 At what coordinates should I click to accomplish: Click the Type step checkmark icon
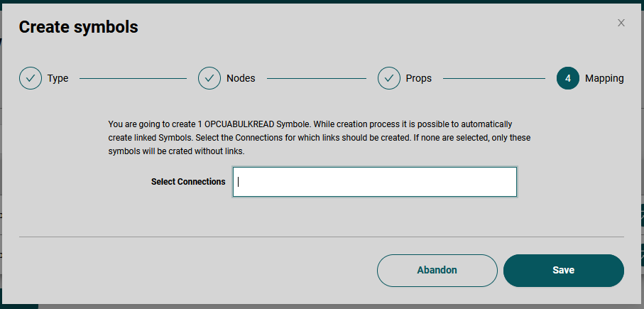click(31, 78)
